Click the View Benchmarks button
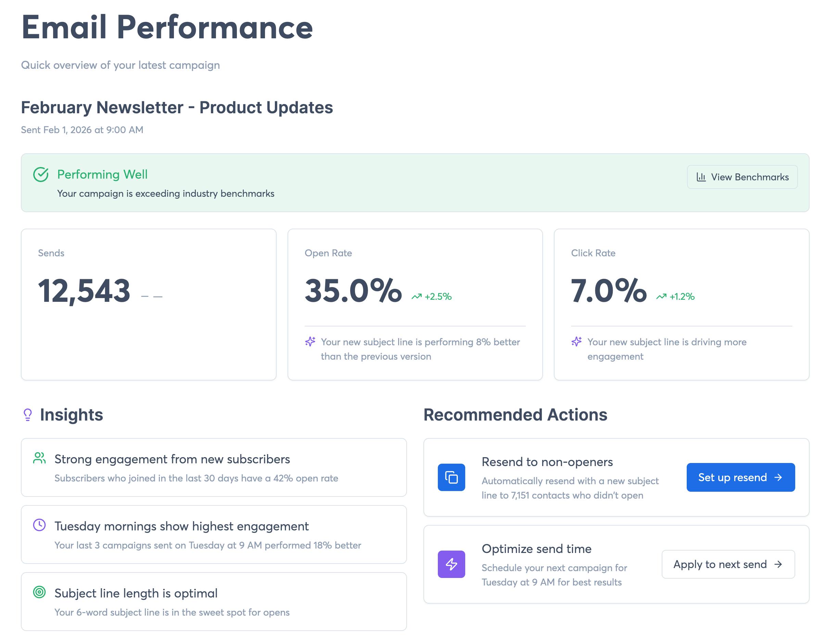 click(742, 177)
